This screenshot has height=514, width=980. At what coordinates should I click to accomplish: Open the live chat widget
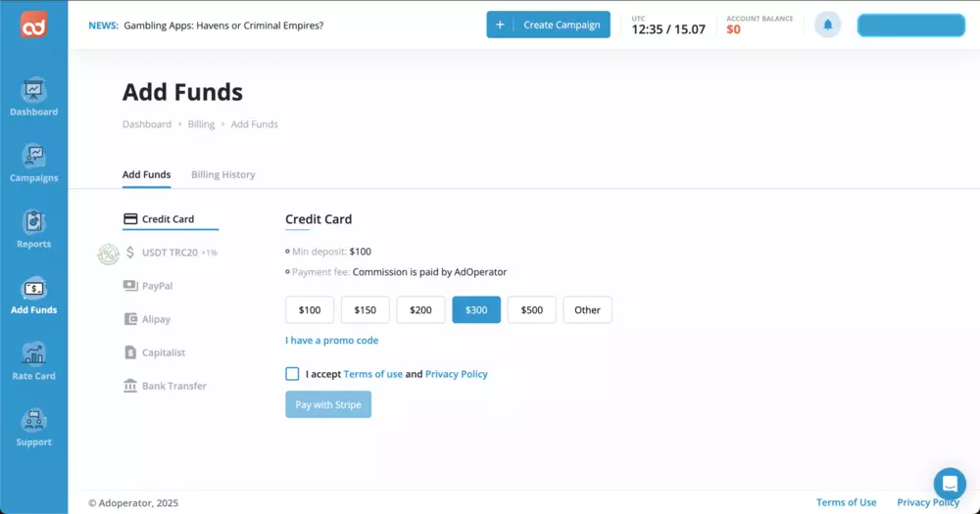click(x=950, y=484)
